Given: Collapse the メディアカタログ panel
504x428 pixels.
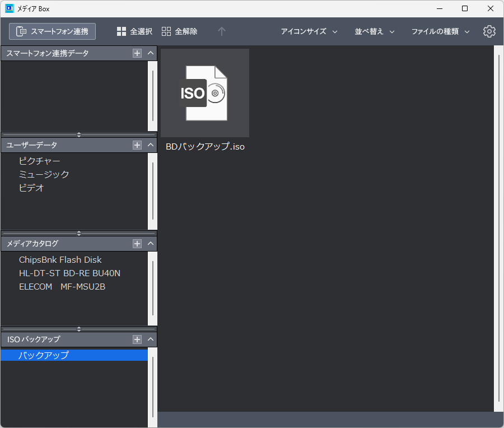Looking at the screenshot, I should pyautogui.click(x=150, y=243).
